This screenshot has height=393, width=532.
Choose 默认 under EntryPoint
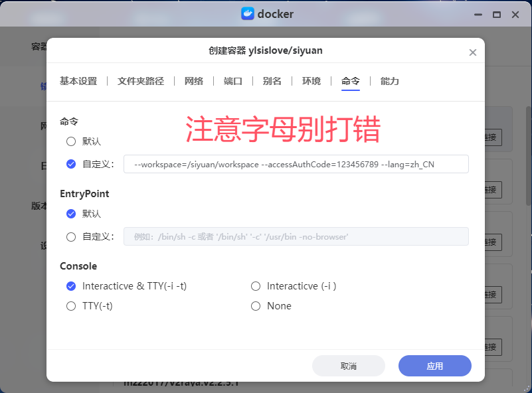coord(71,214)
